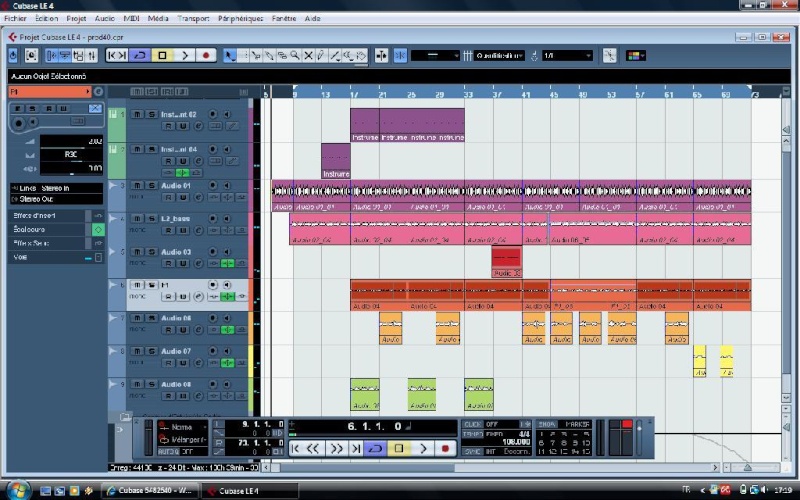Open the Fichier menu

coord(15,18)
